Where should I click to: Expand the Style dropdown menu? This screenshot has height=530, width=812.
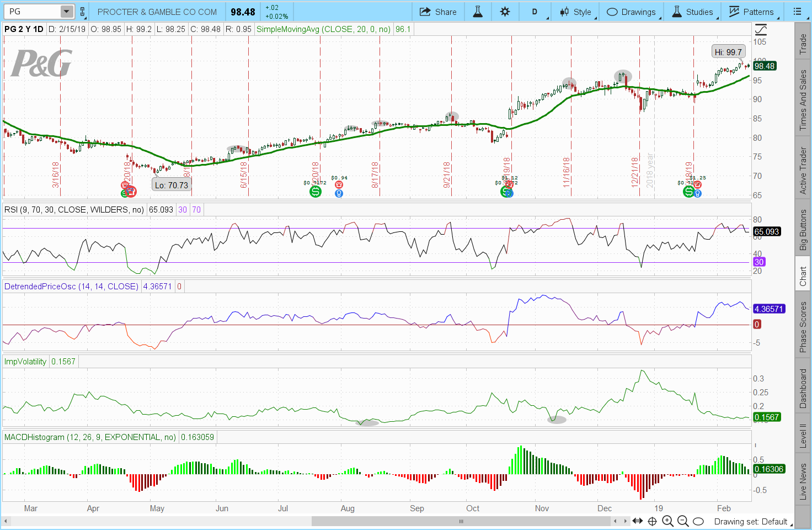point(576,12)
